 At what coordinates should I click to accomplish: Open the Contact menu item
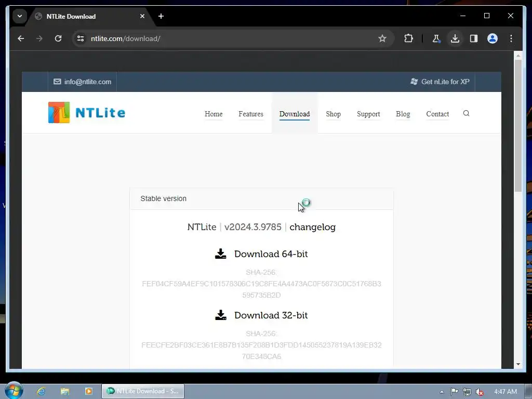[437, 114]
